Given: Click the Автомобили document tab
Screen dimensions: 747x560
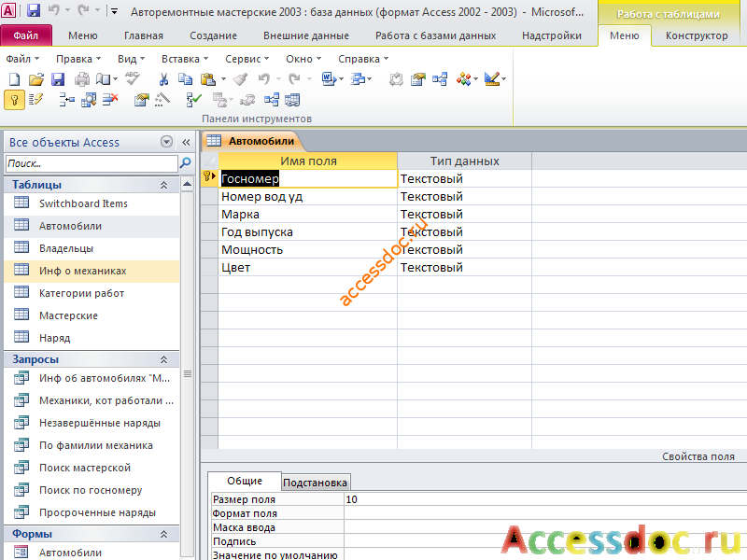Looking at the screenshot, I should [x=251, y=141].
